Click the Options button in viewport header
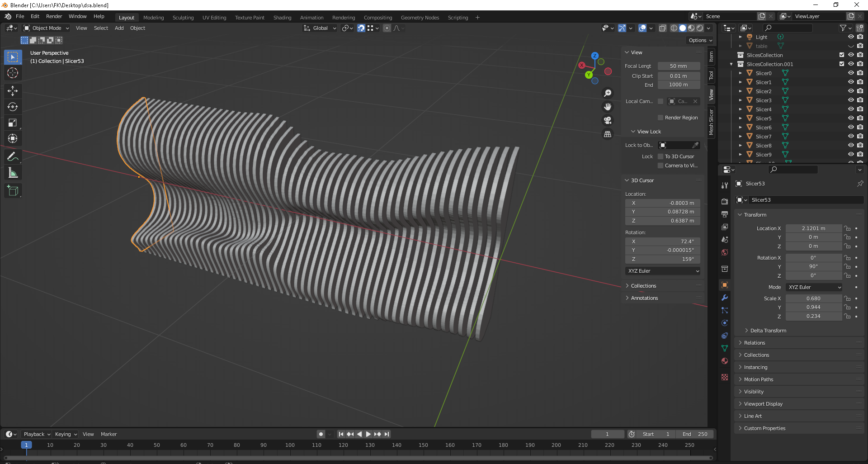 (x=700, y=40)
